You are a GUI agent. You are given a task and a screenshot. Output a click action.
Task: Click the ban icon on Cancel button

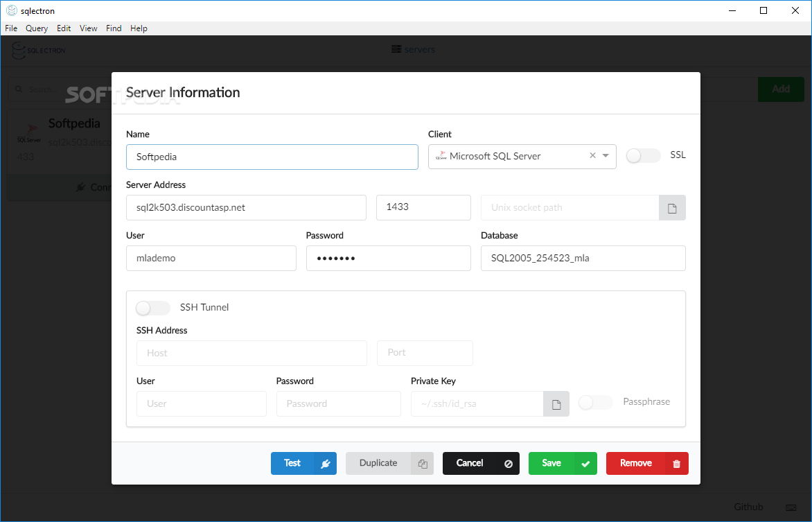(x=509, y=464)
